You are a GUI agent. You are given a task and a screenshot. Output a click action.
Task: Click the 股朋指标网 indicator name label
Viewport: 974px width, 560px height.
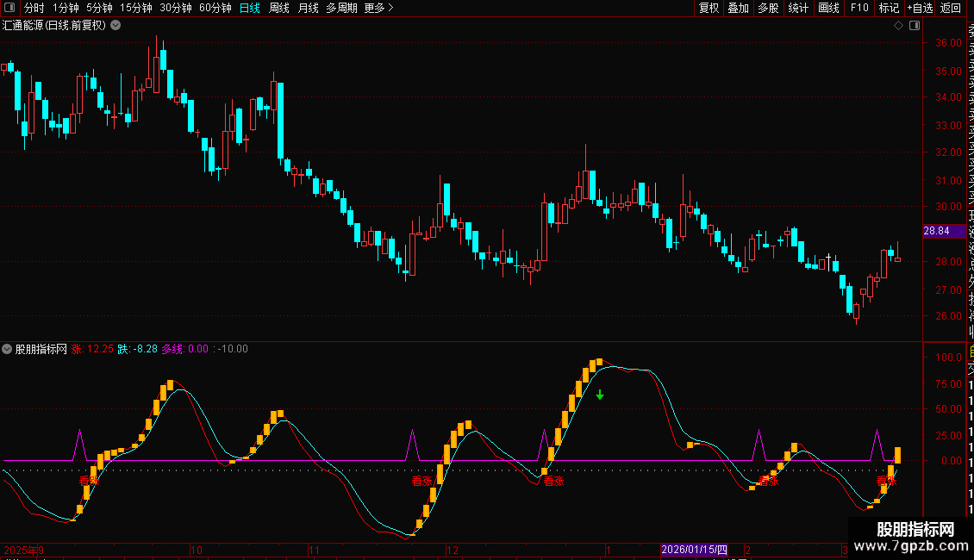[41, 349]
